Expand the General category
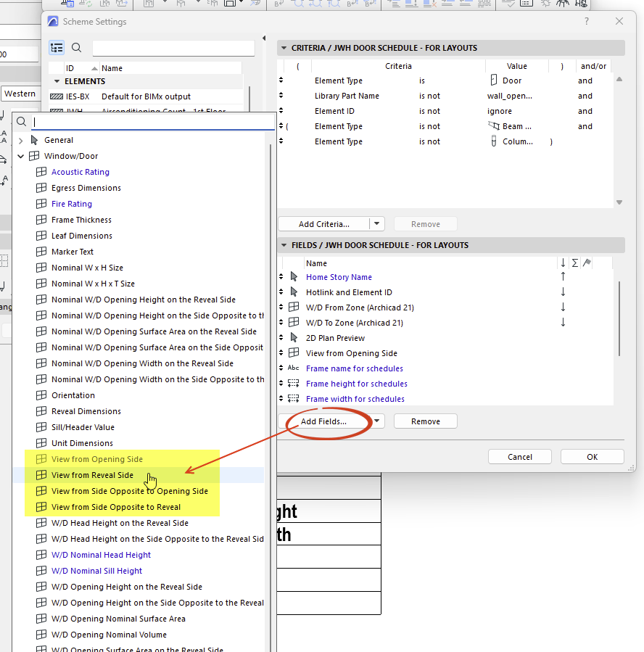 21,141
